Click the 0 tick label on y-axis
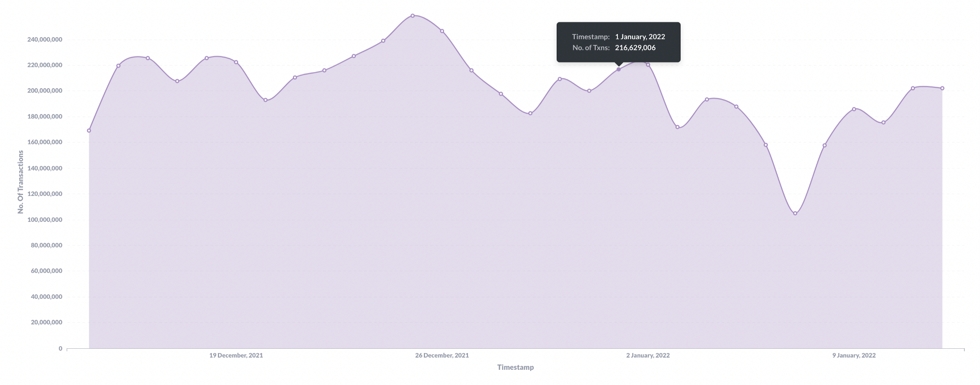Image resolution: width=980 pixels, height=385 pixels. [x=60, y=349]
